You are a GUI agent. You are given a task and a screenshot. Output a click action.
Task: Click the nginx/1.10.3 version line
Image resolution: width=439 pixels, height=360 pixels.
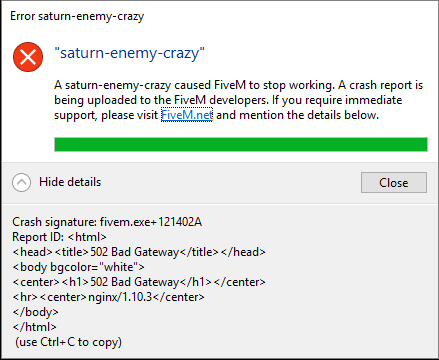108,297
